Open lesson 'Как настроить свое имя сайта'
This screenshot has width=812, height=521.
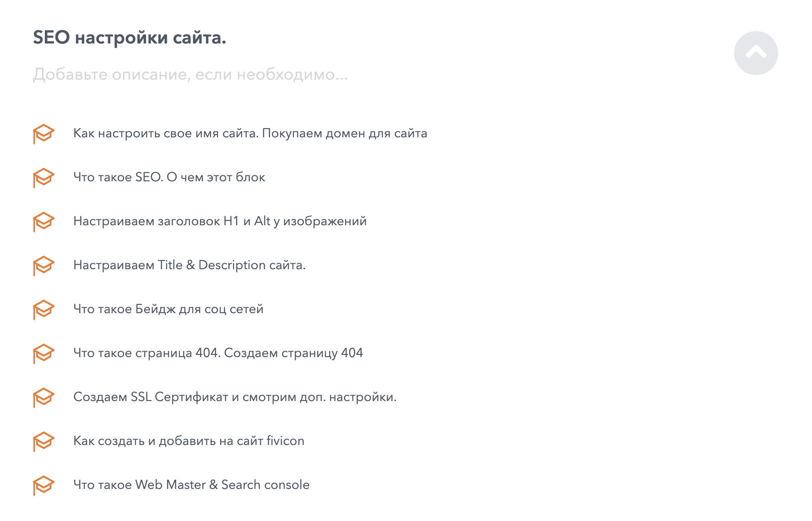tap(250, 133)
